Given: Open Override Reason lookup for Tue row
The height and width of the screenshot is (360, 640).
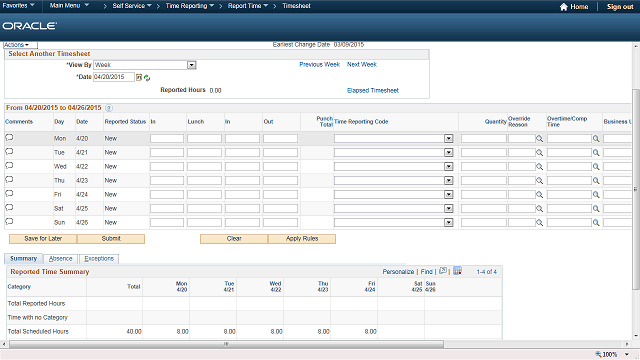Looking at the screenshot, I should click(x=540, y=153).
